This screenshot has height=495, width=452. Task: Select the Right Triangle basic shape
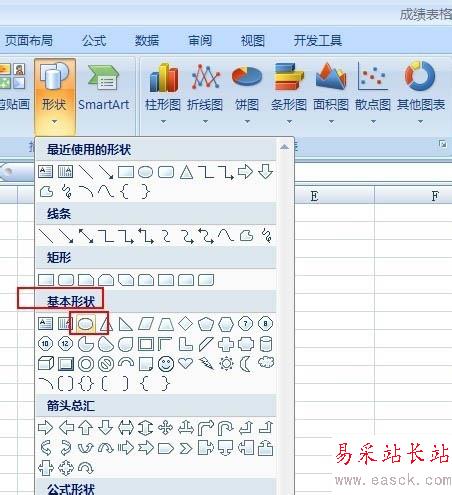125,324
